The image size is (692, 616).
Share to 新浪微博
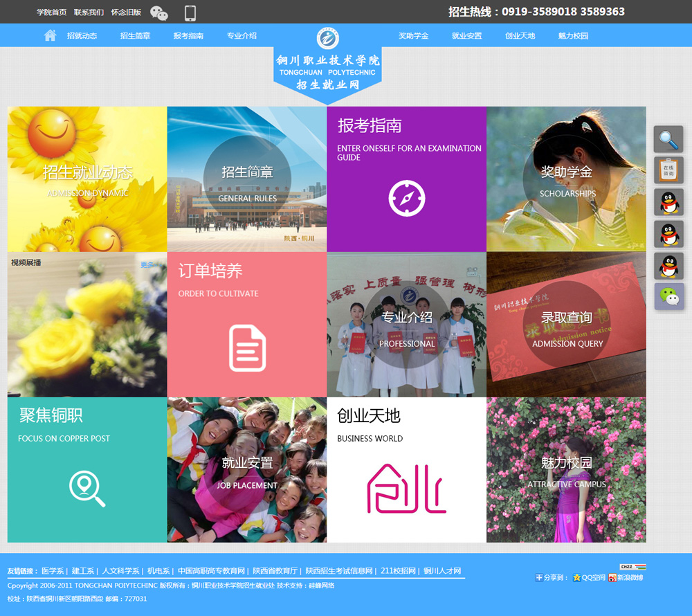click(626, 577)
